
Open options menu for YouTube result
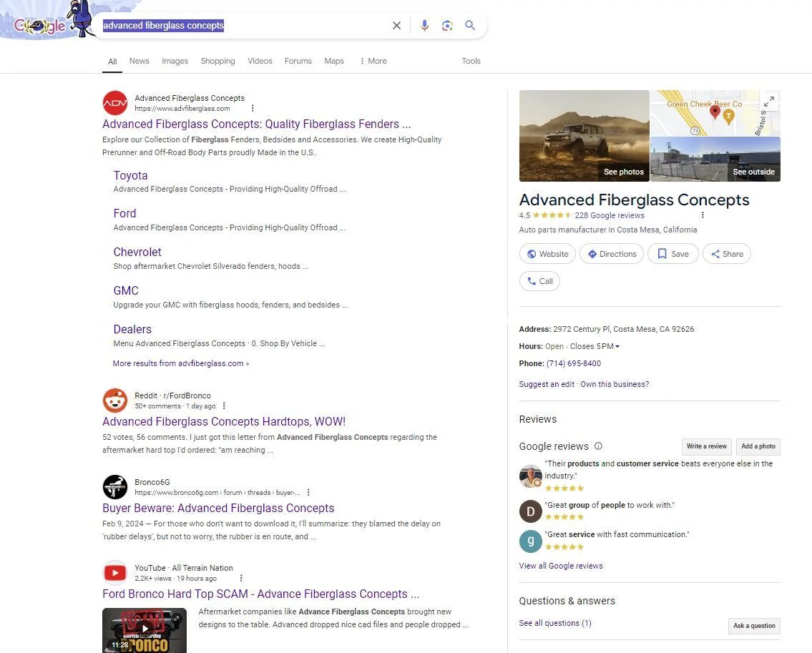coord(241,579)
